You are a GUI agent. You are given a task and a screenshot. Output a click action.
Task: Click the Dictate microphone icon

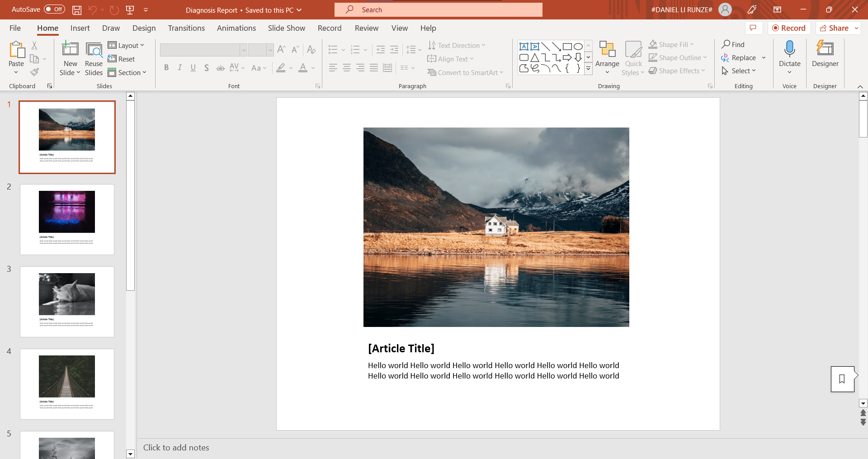tap(789, 49)
